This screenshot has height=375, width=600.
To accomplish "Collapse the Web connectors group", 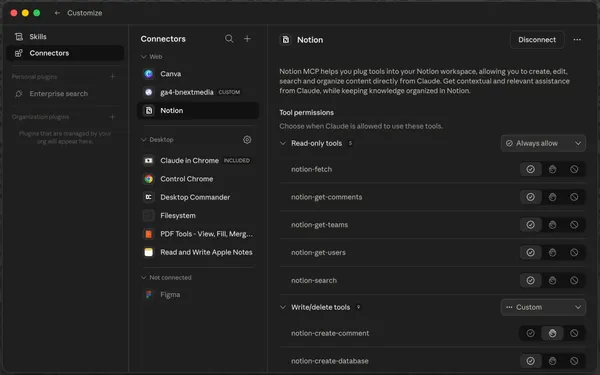I will click(x=144, y=57).
